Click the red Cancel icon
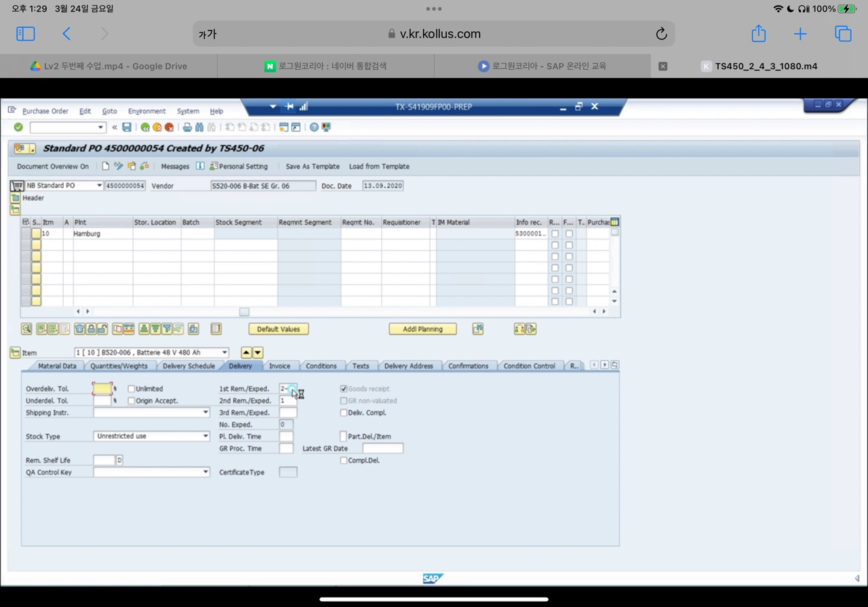The image size is (868, 607). tap(169, 127)
